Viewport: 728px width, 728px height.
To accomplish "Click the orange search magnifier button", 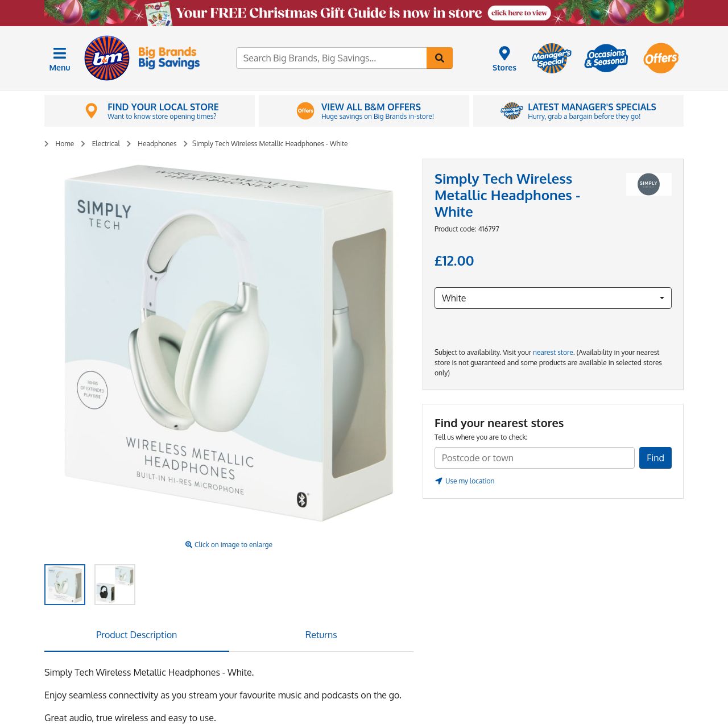I will click(x=440, y=58).
